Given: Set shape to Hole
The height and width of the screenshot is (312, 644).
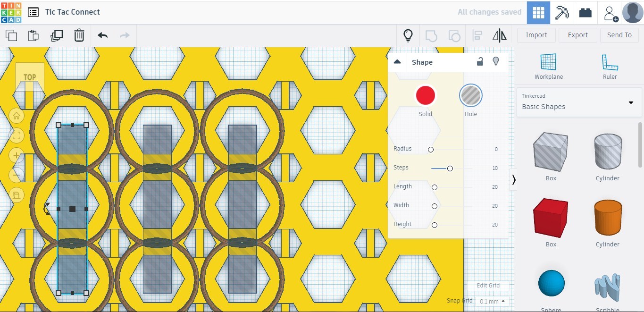Looking at the screenshot, I should pyautogui.click(x=471, y=95).
